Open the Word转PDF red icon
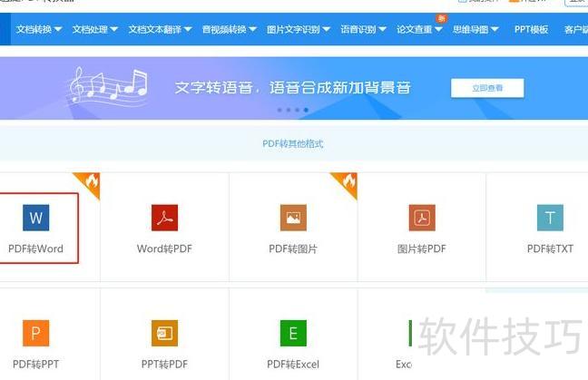 (x=164, y=218)
